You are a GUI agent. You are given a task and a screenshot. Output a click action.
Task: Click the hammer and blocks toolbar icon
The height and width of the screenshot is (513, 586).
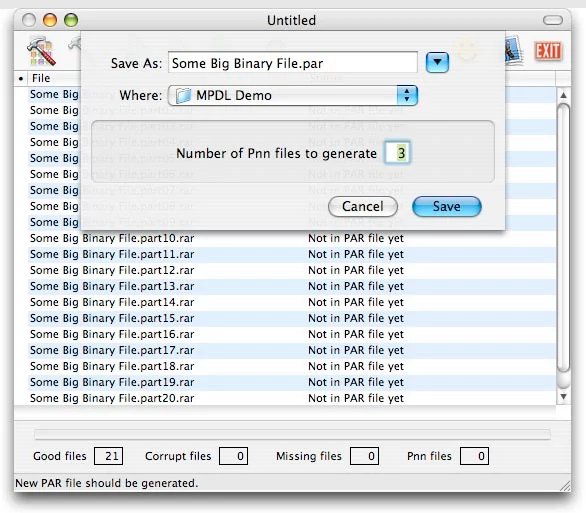coord(41,51)
